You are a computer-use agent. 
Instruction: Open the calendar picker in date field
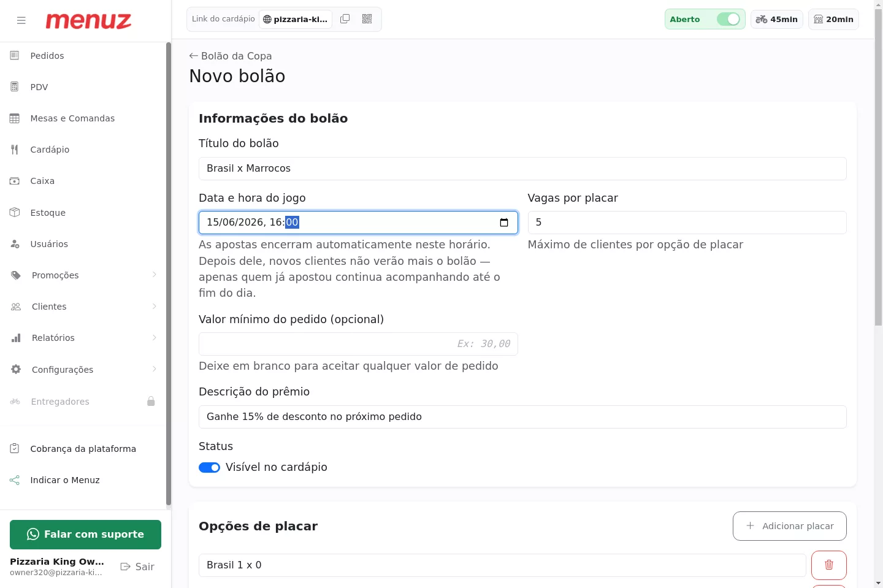504,223
